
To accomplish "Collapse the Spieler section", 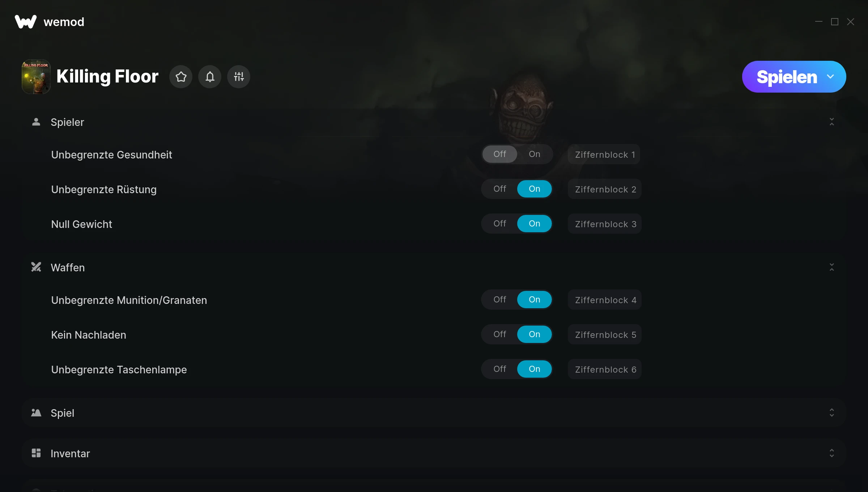I will coord(832,122).
